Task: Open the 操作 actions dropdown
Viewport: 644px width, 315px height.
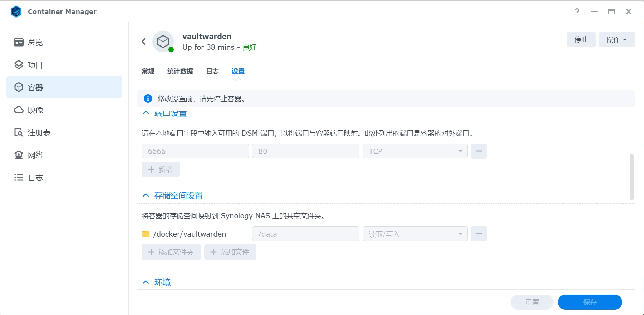Action: (616, 39)
